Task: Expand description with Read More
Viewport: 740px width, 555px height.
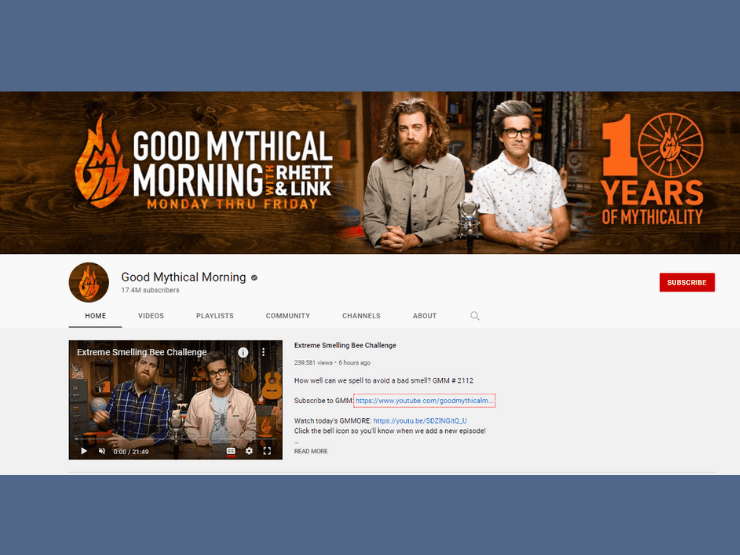Action: 311,451
